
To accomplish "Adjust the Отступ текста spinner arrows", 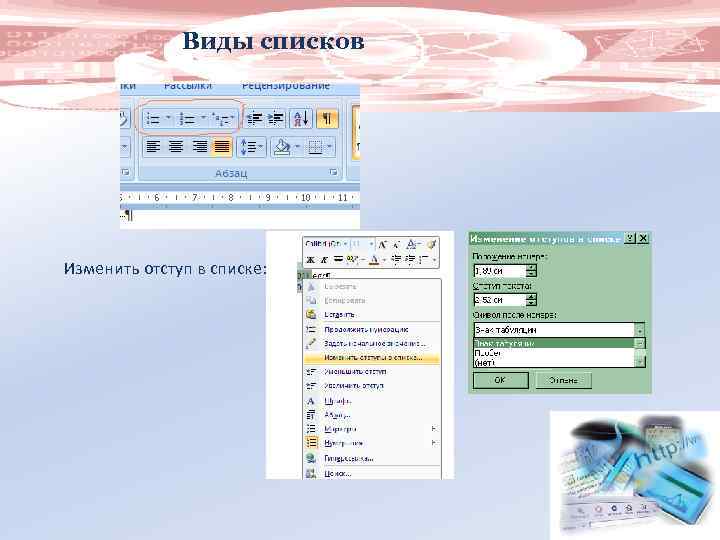I will (531, 300).
